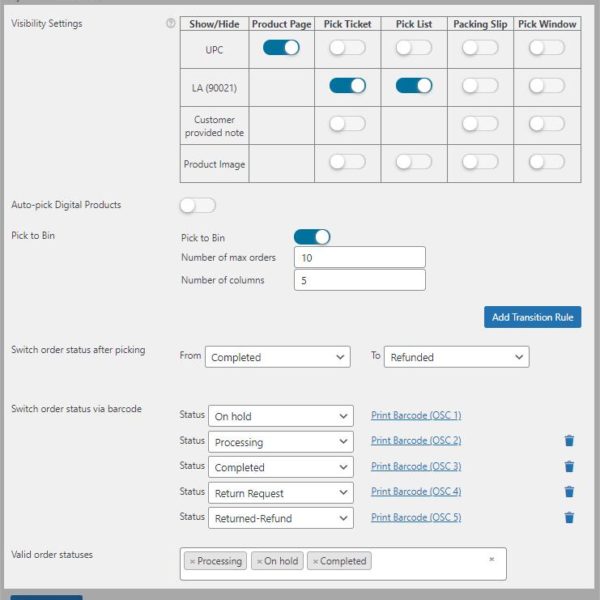600x600 pixels.
Task: Remove On hold tag from valid statuses
Action: [259, 562]
